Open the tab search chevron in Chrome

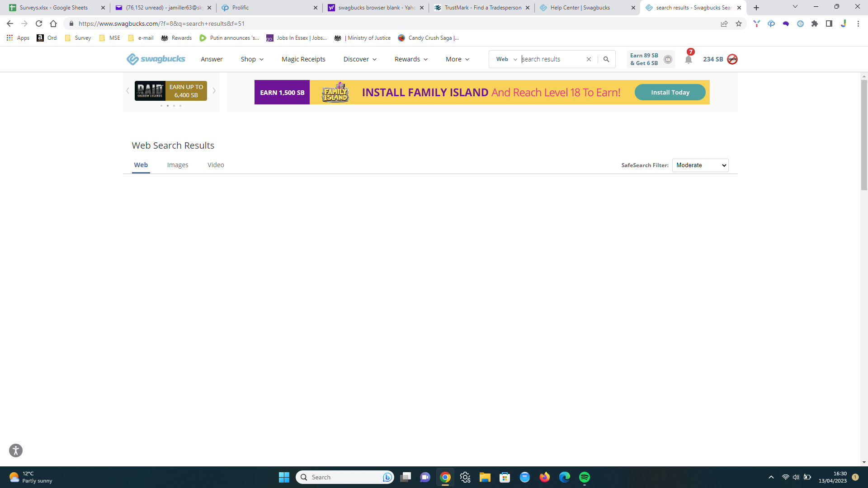(x=795, y=7)
